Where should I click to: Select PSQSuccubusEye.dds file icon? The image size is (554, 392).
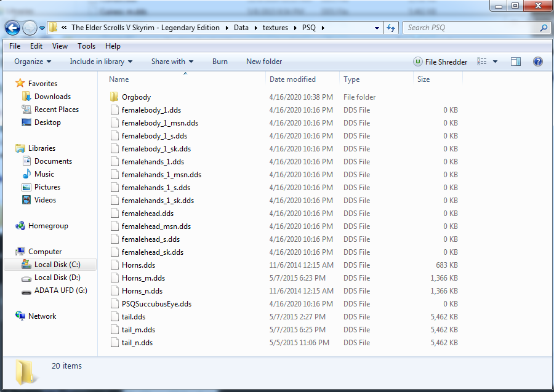coord(114,304)
